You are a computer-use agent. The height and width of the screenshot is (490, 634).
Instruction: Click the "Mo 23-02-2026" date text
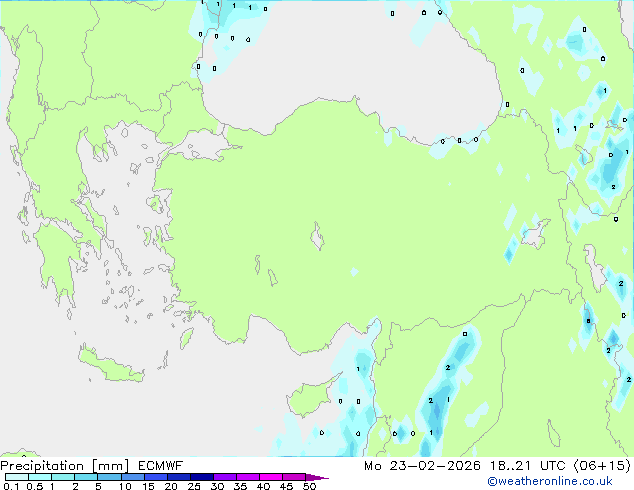pos(422,466)
